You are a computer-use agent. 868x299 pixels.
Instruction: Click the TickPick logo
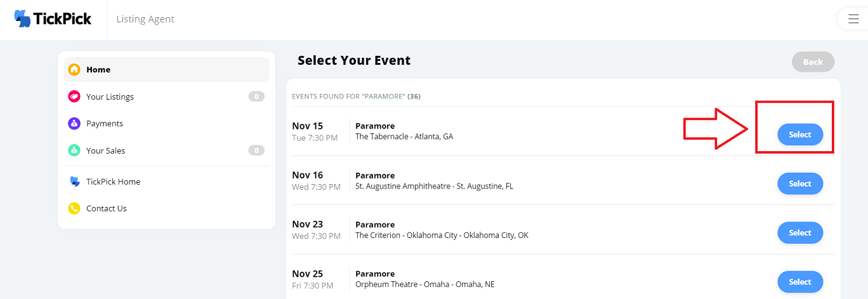pos(53,19)
